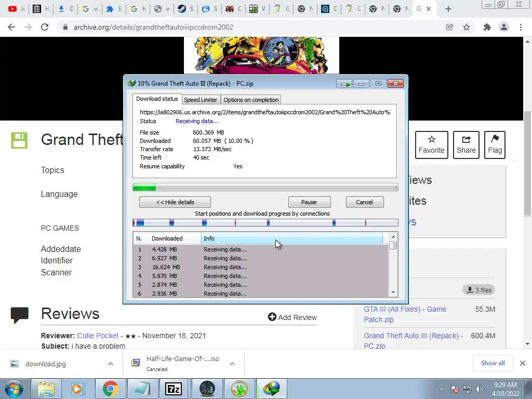
Task: Switch to Chrome in taskbar
Action: coord(110,389)
